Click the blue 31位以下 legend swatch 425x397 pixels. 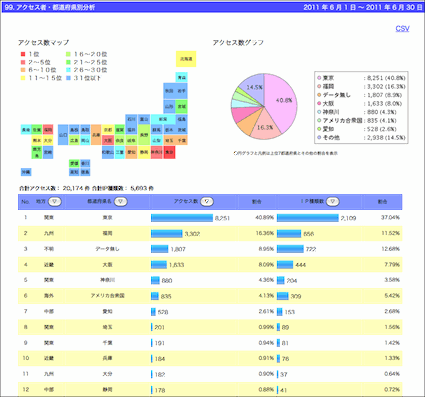tap(68, 78)
